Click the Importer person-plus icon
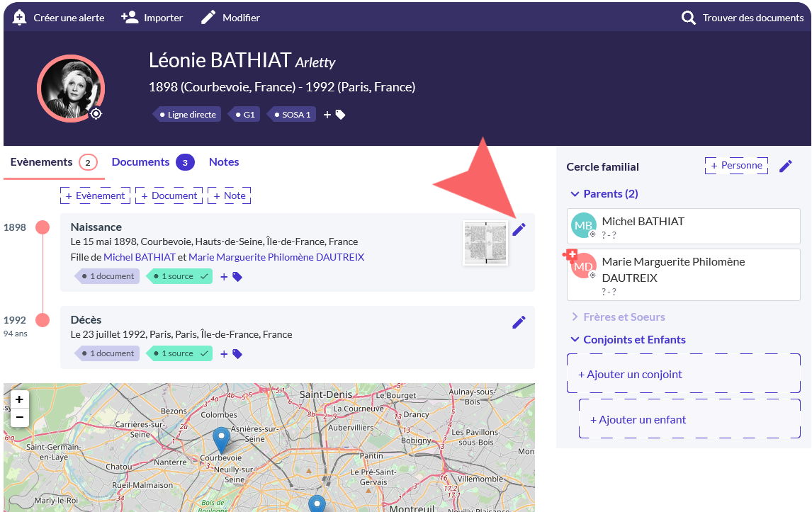 (x=130, y=18)
